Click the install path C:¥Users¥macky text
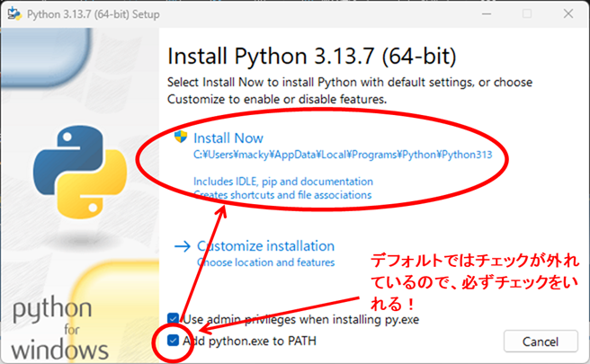 pyautogui.click(x=343, y=155)
